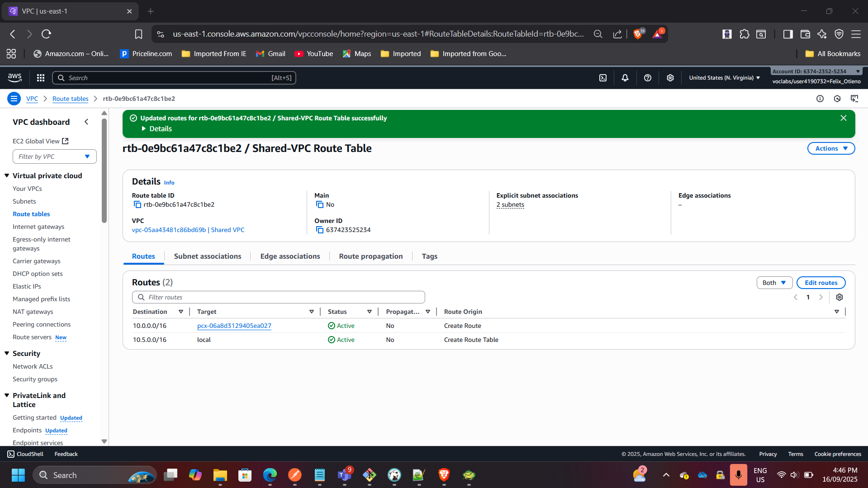Viewport: 868px width, 488px height.
Task: Open peering connection pcx-06a8d3129405ea027 link
Action: click(x=234, y=326)
